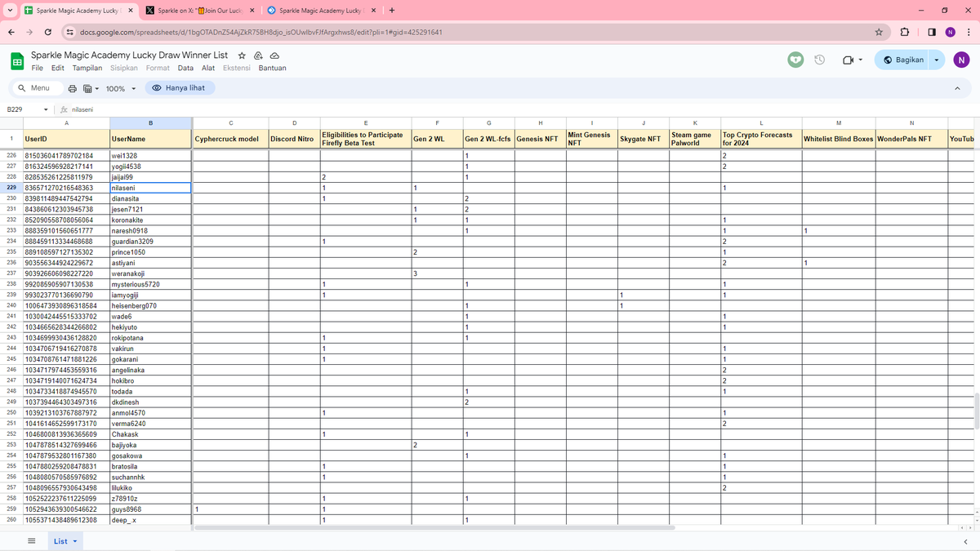Click the magnifier icon in the Menu search

tap(20, 88)
